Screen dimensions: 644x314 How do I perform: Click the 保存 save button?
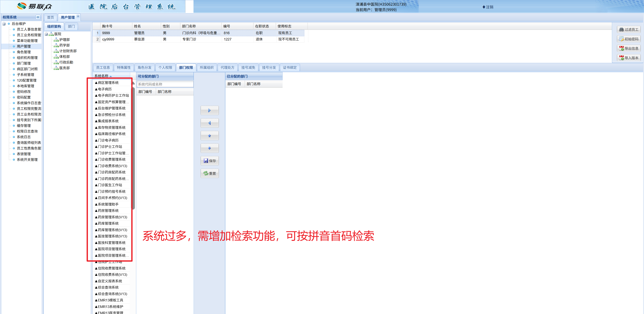click(209, 161)
